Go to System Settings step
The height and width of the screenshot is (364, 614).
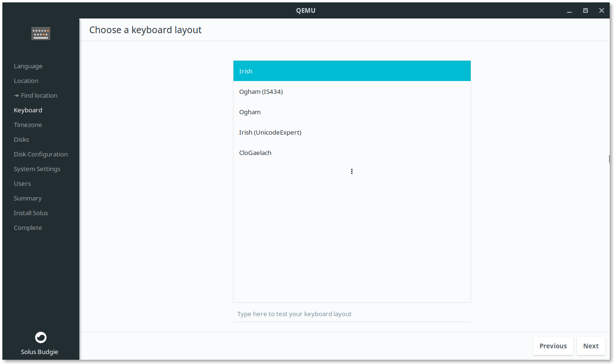[x=37, y=169]
